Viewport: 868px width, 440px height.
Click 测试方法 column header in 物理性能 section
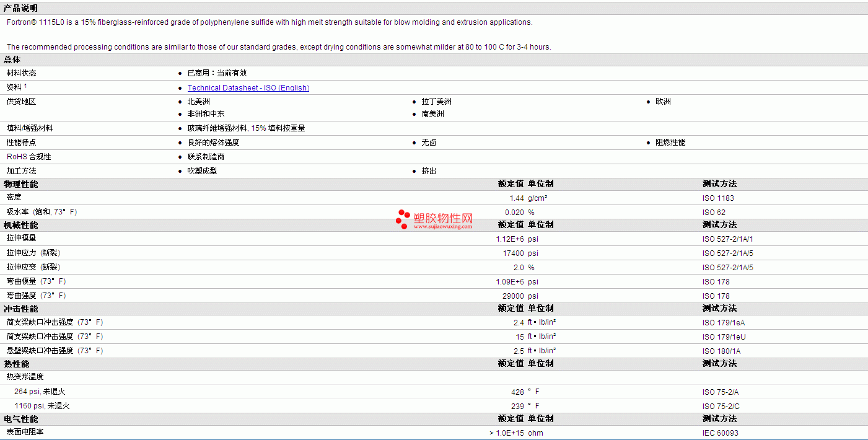pos(719,184)
